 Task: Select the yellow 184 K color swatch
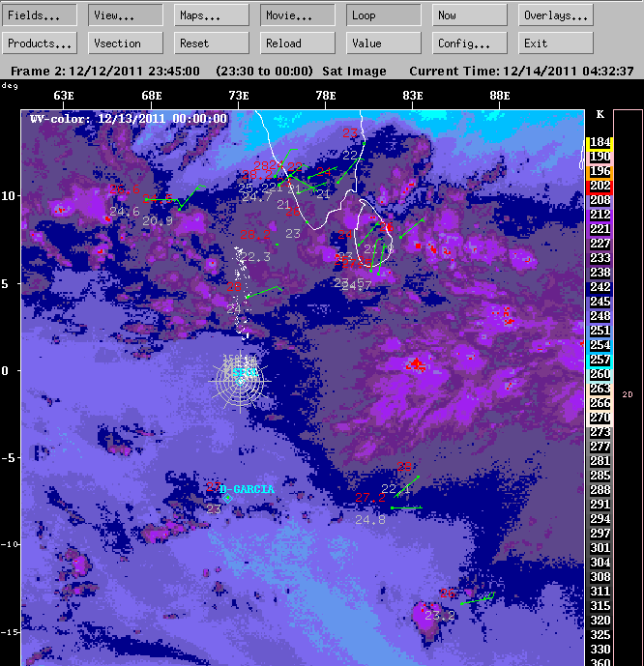600,142
